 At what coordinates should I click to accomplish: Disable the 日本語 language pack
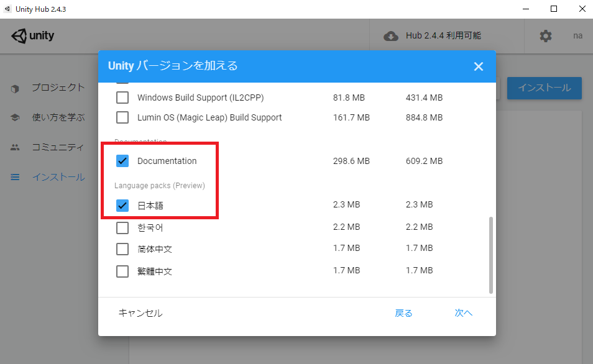click(x=122, y=205)
